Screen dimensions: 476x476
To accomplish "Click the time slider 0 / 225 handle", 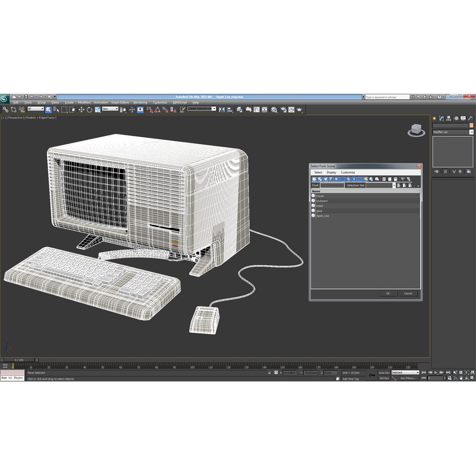I will pos(19,360).
